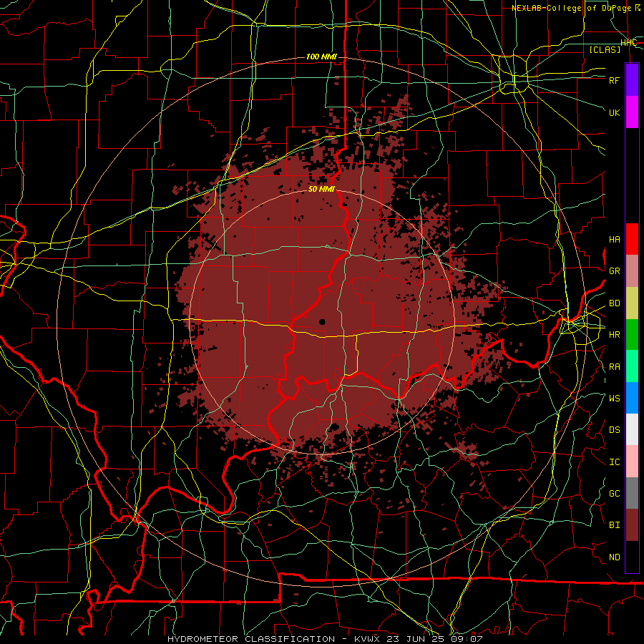Click the WS blue legend block
Image resolution: width=644 pixels, height=644 pixels.
(632, 398)
